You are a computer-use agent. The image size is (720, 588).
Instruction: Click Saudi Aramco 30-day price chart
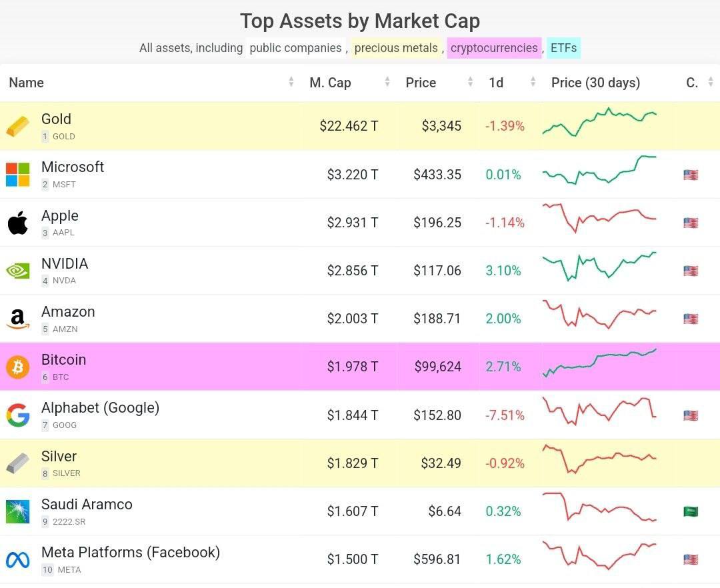click(599, 507)
